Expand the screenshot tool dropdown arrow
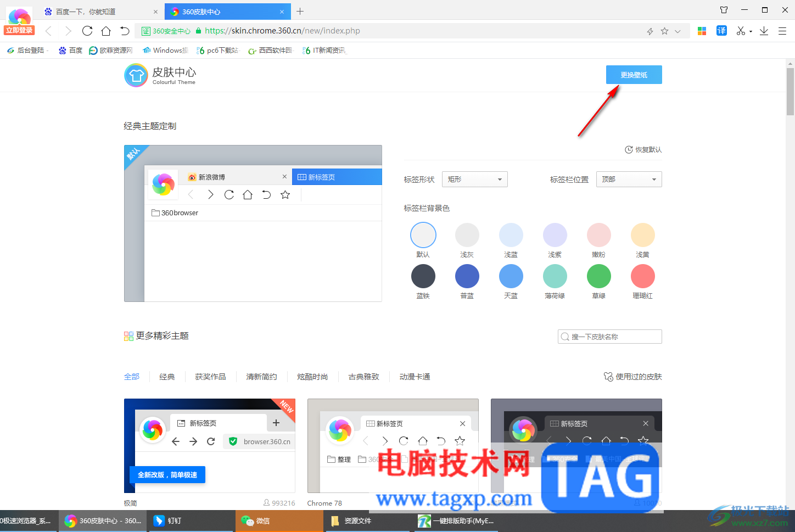Image resolution: width=795 pixels, height=532 pixels. click(x=751, y=32)
